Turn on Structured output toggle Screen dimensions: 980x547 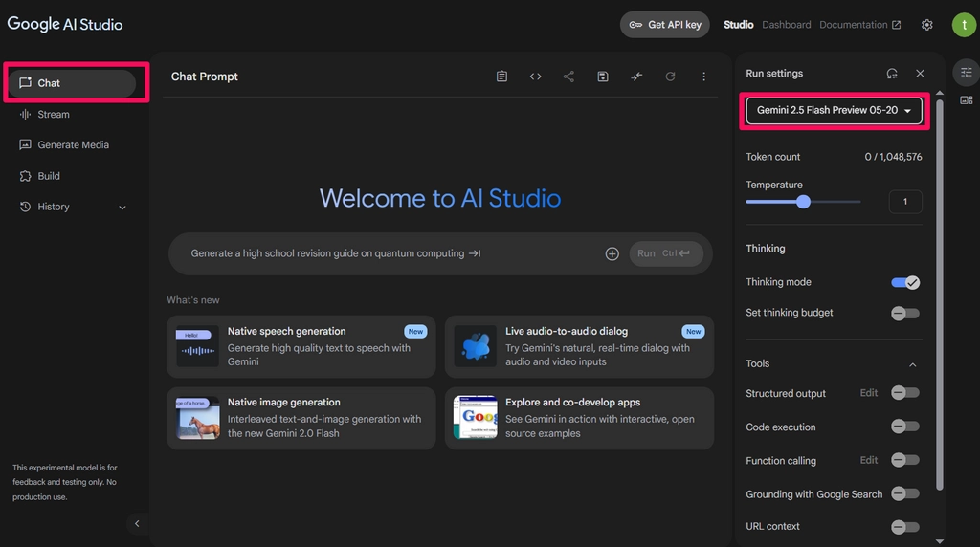tap(905, 393)
